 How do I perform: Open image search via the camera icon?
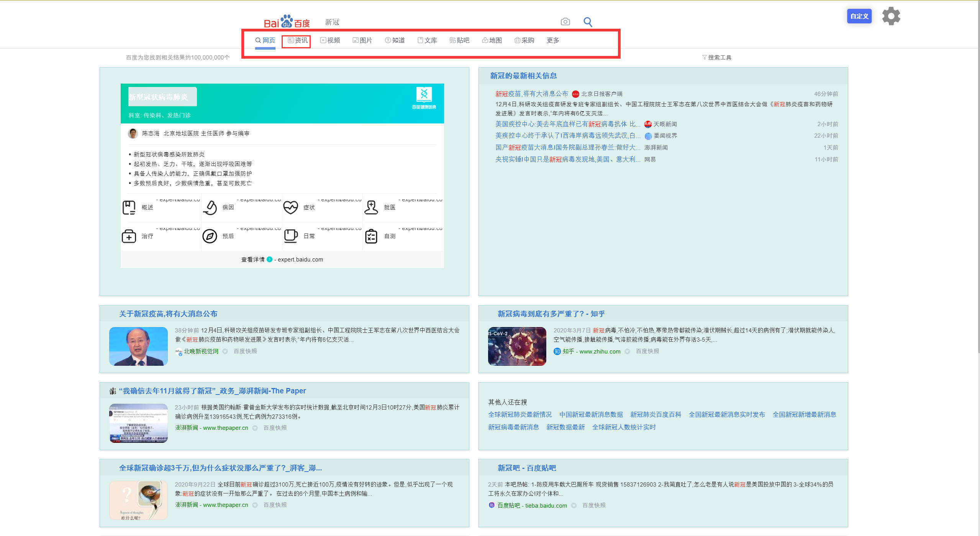565,22
